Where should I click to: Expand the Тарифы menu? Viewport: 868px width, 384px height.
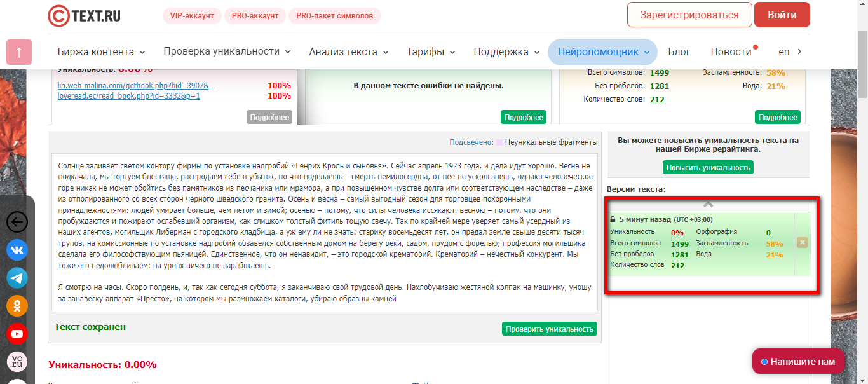pyautogui.click(x=431, y=52)
